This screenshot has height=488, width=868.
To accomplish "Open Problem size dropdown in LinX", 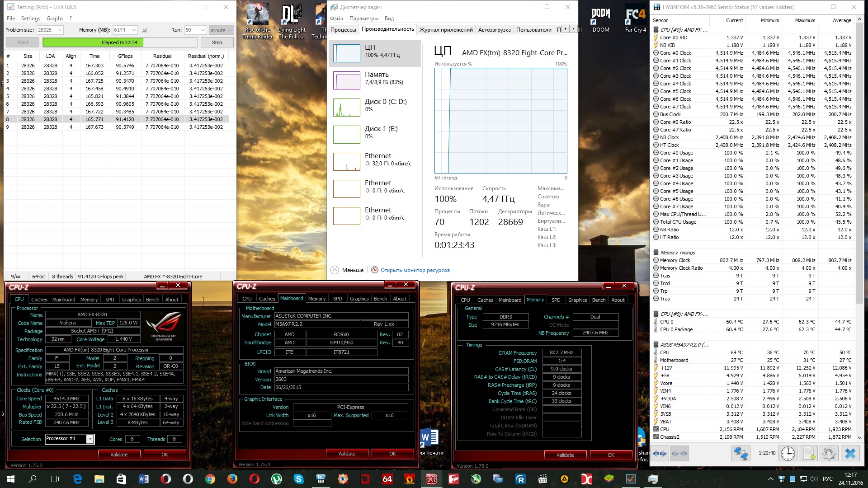I will [60, 30].
